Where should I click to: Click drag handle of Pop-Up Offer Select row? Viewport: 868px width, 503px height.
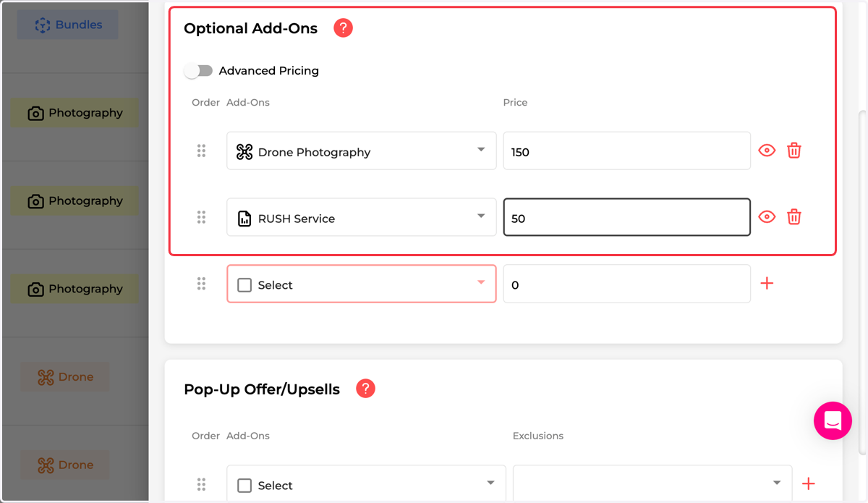coord(201,484)
